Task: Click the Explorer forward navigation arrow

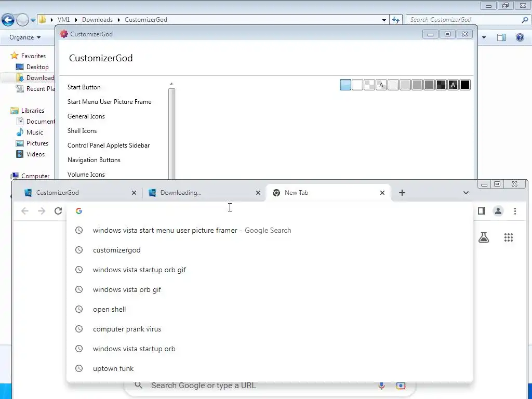Action: (22, 20)
